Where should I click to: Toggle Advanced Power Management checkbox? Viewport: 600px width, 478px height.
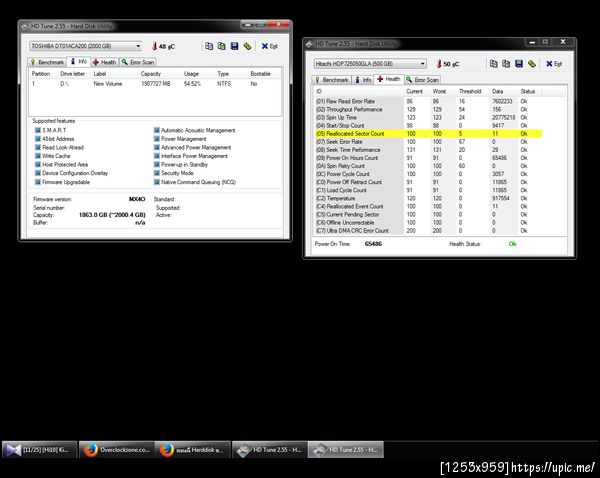click(157, 147)
